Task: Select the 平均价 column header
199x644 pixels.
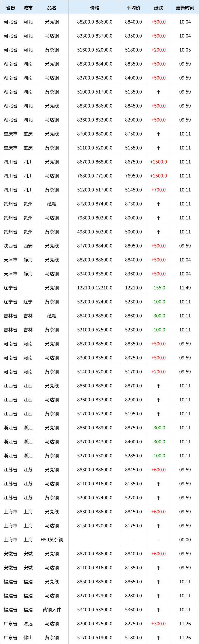Action: click(x=133, y=8)
